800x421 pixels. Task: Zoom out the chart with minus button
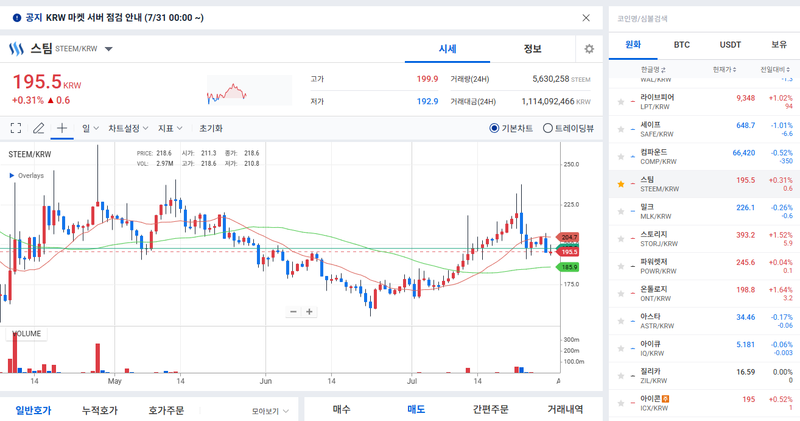293,312
